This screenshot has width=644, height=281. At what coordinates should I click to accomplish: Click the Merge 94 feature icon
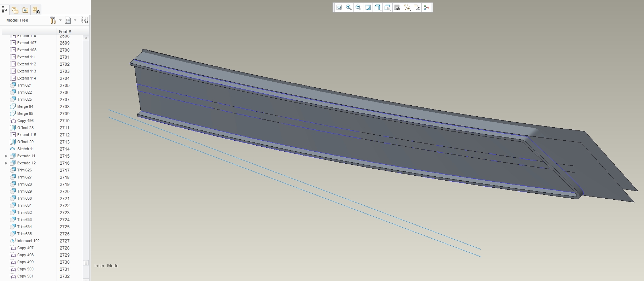[13, 106]
